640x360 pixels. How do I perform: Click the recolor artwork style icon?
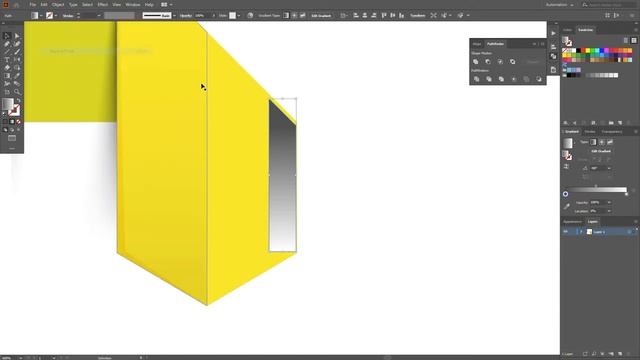pyautogui.click(x=250, y=16)
